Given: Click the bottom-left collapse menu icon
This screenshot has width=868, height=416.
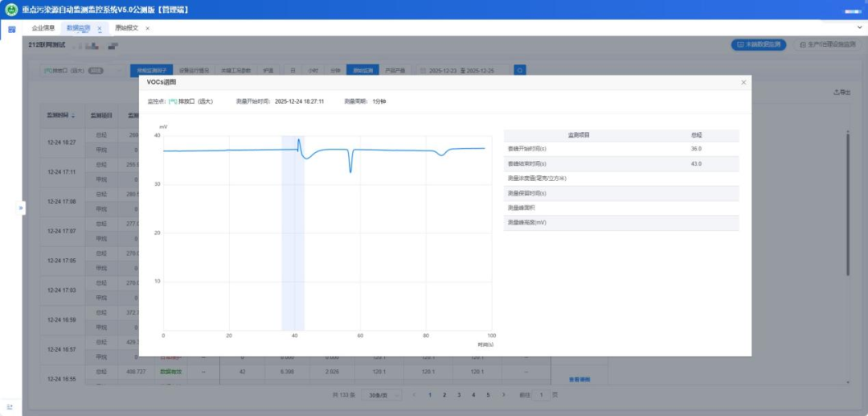Looking at the screenshot, I should [10, 407].
